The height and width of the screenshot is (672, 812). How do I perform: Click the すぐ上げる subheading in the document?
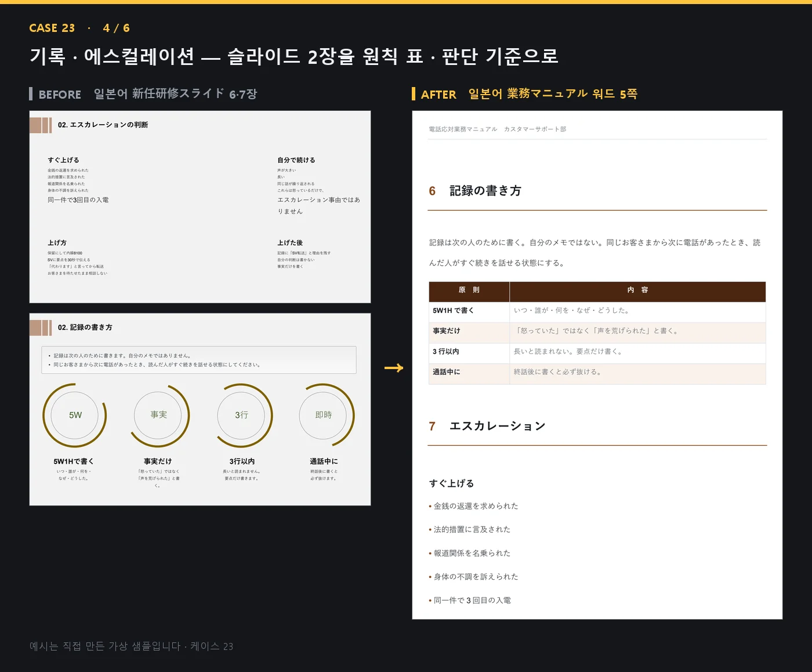pos(451,483)
